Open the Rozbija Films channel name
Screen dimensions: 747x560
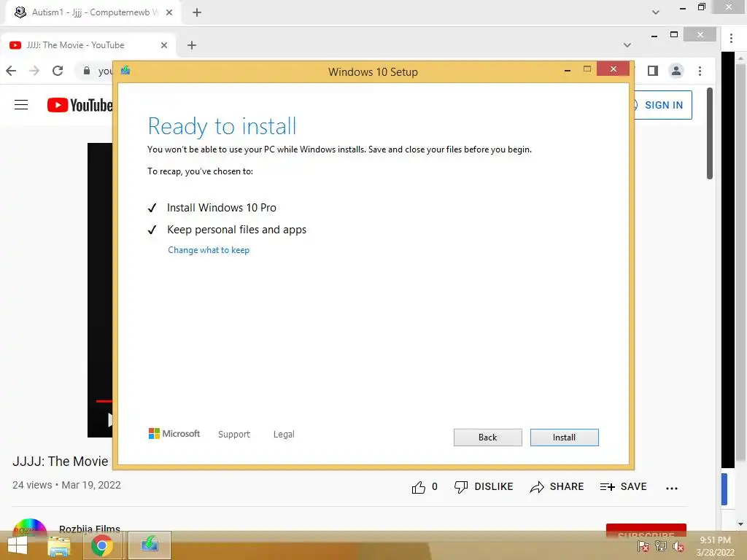[90, 529]
